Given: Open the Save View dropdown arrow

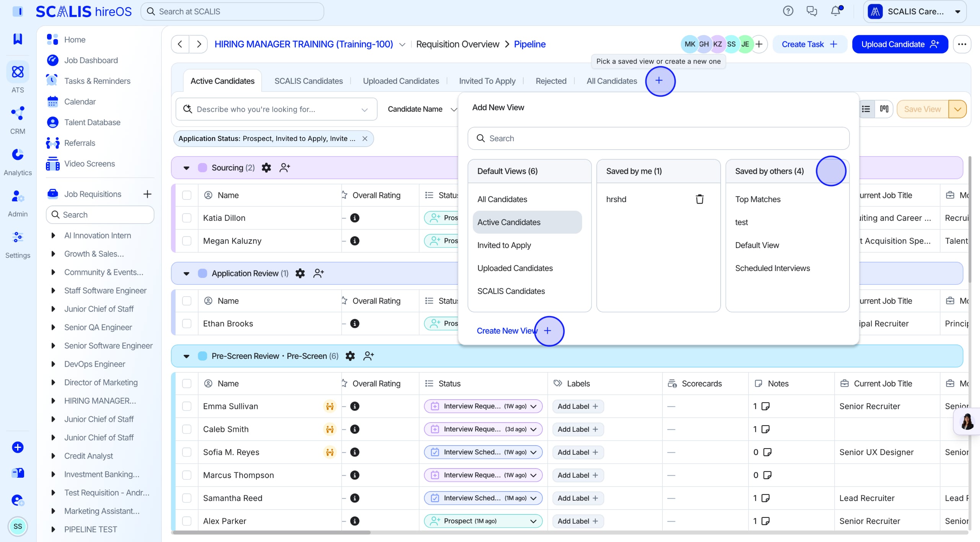Looking at the screenshot, I should [x=957, y=109].
